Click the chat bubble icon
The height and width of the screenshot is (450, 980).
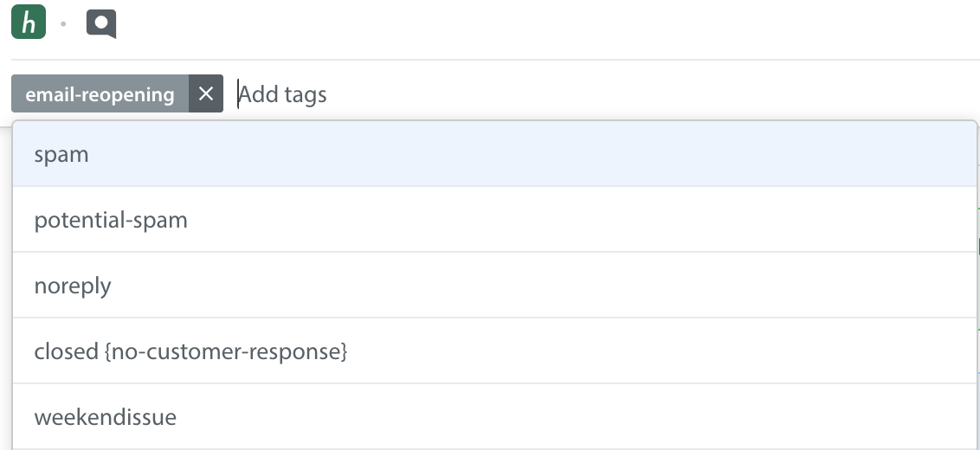pos(101,24)
